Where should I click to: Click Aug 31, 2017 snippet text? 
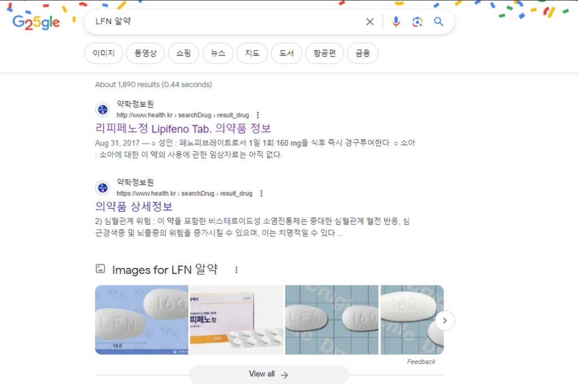(117, 143)
